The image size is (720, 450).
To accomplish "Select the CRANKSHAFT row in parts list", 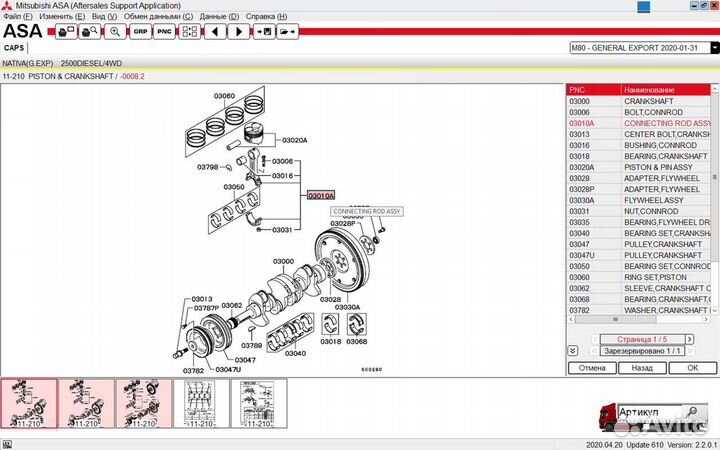I will pos(640,101).
